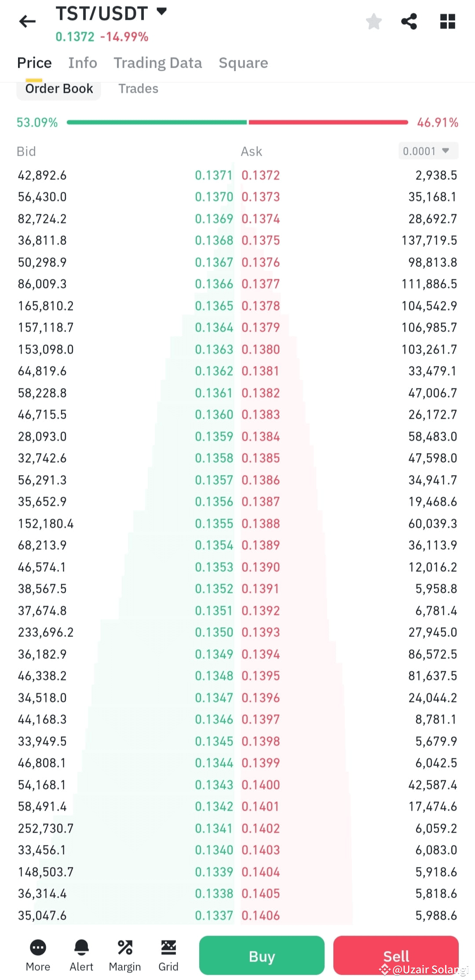Screen dimensions: 475x980
Task: Toggle Order Book view selection
Action: coord(58,88)
